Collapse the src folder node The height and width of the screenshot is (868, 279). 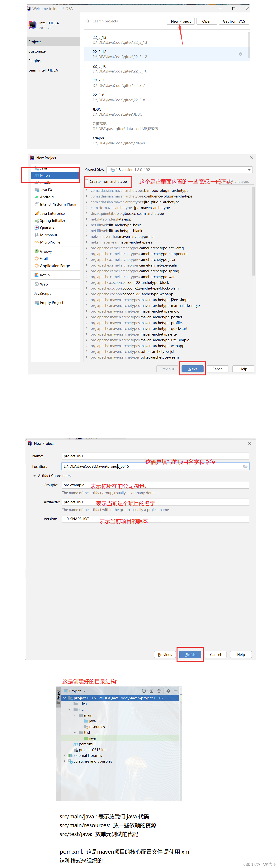click(x=69, y=709)
